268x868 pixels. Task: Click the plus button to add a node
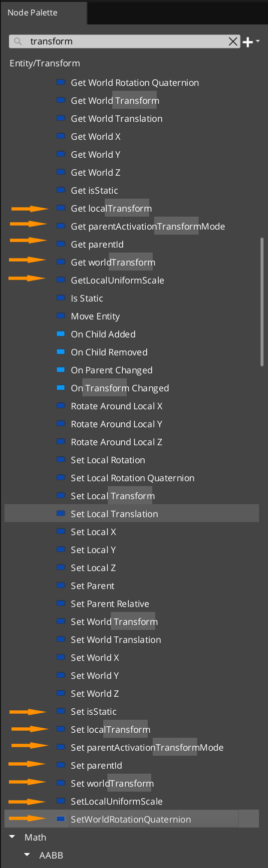[248, 42]
